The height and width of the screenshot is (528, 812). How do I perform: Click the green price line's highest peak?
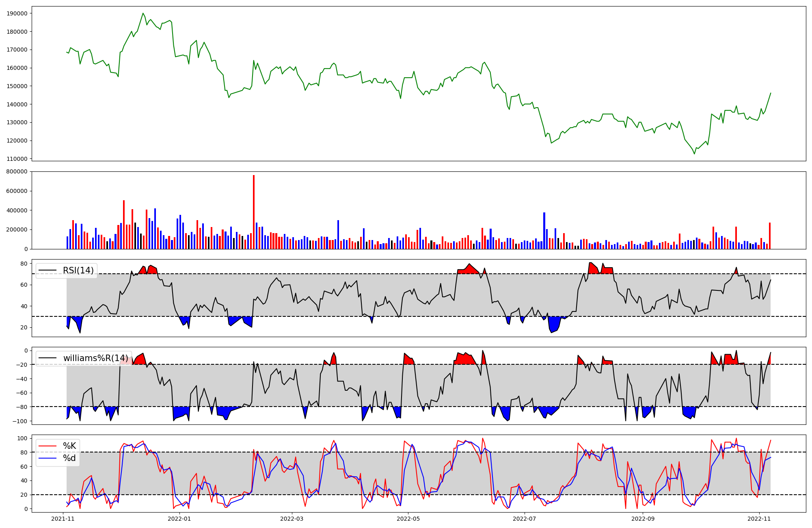pos(143,13)
